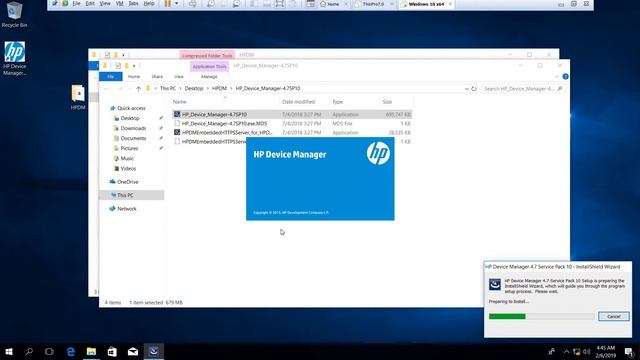Select the HP_Device_Manager-4.7SP10 application file
The height and width of the screenshot is (360, 640).
(x=292, y=114)
